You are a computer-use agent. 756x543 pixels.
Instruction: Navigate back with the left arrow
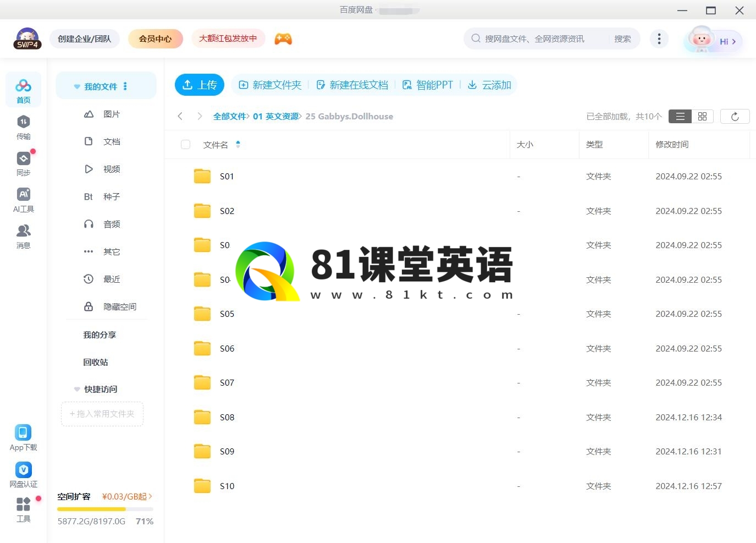pyautogui.click(x=180, y=116)
